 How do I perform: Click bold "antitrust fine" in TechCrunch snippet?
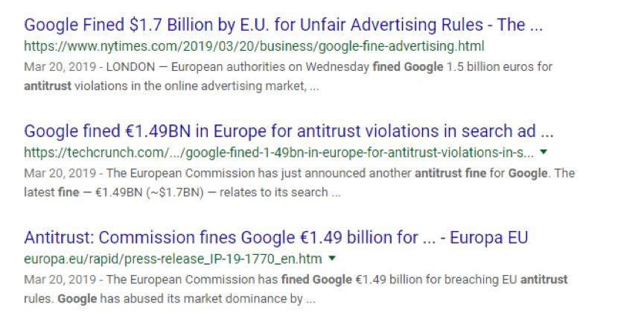click(450, 173)
